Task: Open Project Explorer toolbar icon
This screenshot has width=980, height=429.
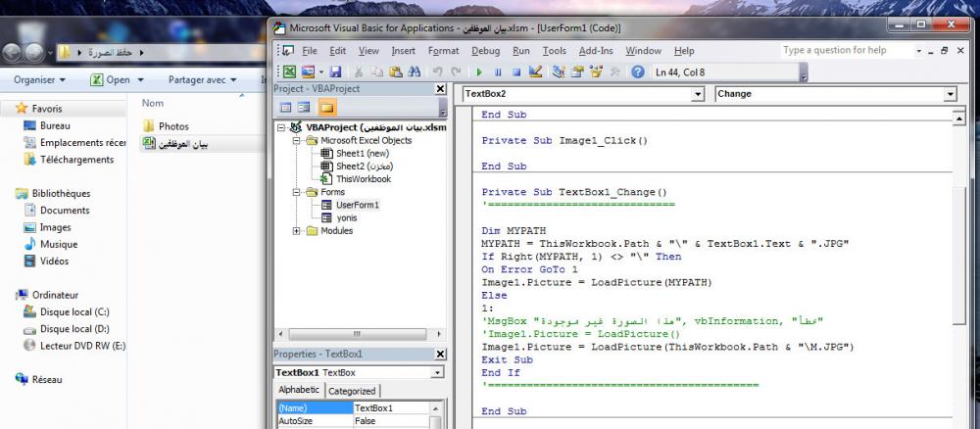Action: pyautogui.click(x=559, y=71)
